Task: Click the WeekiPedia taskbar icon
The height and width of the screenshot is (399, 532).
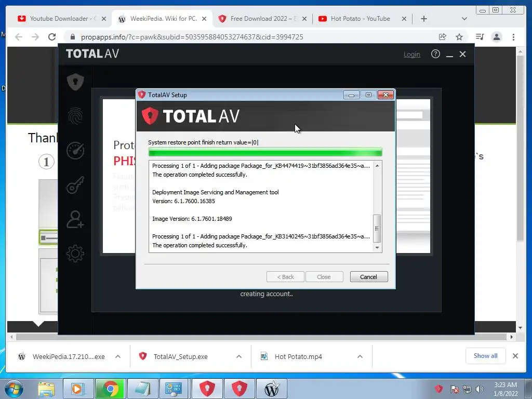Action: (x=271, y=389)
